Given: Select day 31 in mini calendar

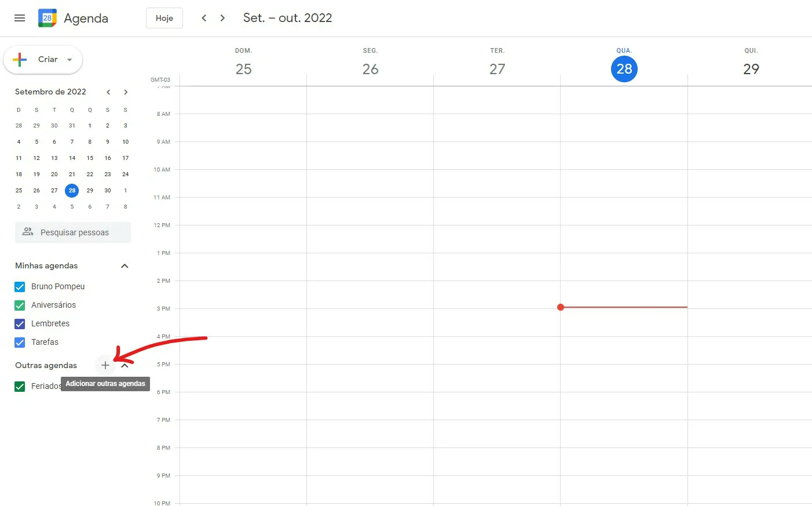Looking at the screenshot, I should pos(72,125).
